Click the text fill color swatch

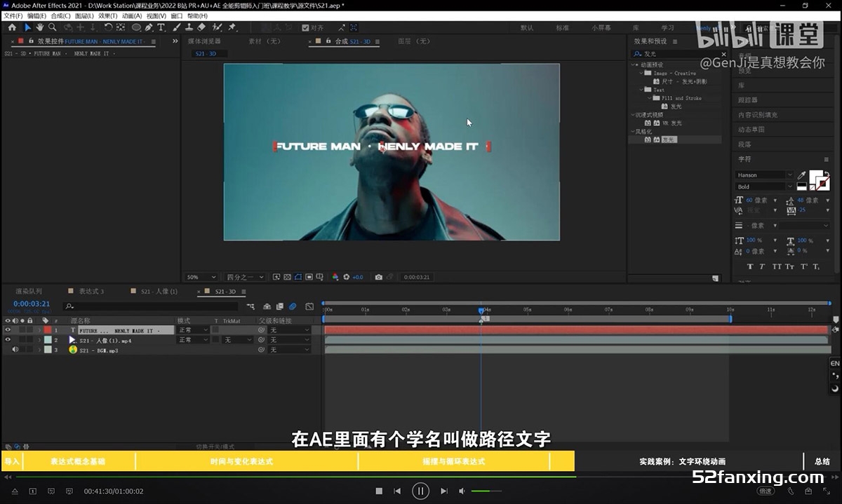click(815, 176)
